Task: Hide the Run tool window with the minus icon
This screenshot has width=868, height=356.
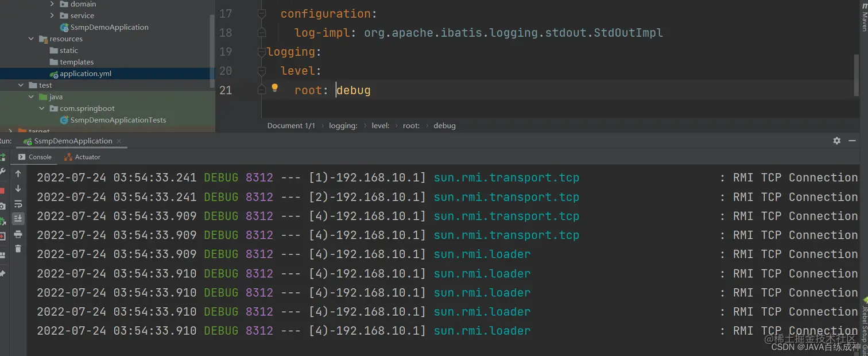Action: tap(852, 141)
